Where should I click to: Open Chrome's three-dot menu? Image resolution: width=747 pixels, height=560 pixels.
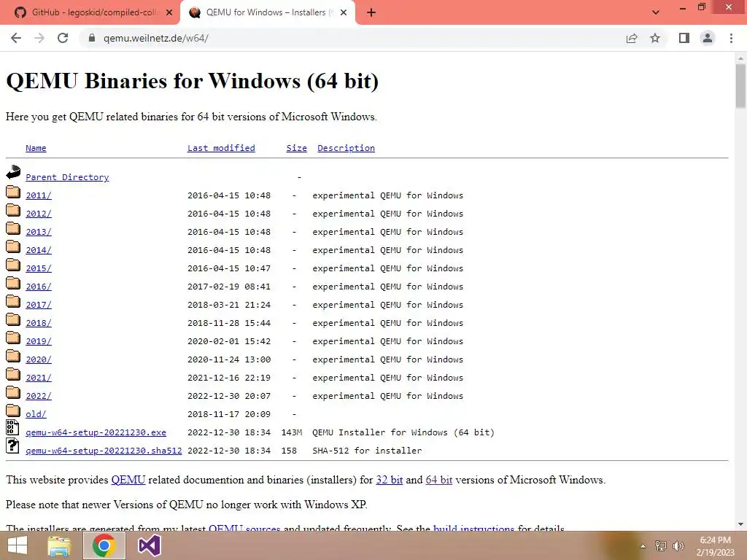731,38
